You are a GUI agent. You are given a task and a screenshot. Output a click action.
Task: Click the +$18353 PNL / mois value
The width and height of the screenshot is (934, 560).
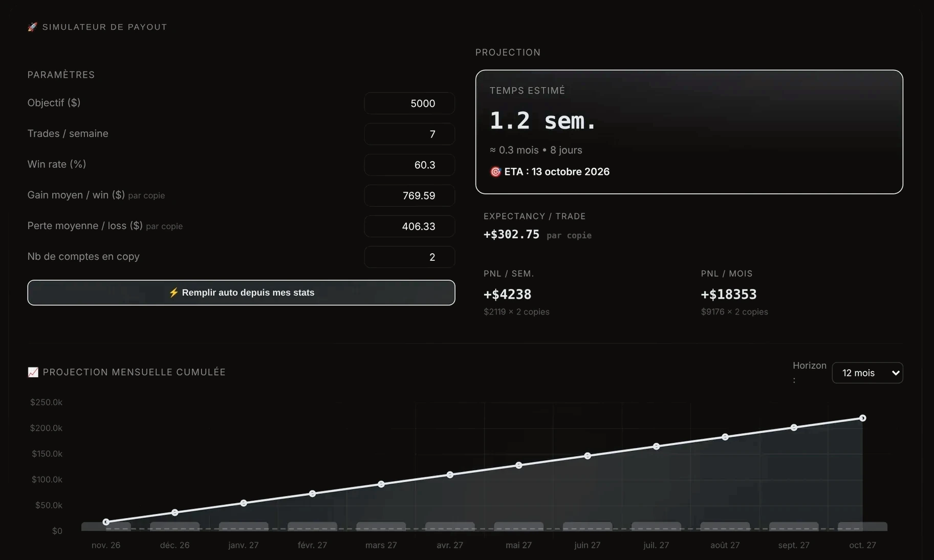[x=729, y=295]
